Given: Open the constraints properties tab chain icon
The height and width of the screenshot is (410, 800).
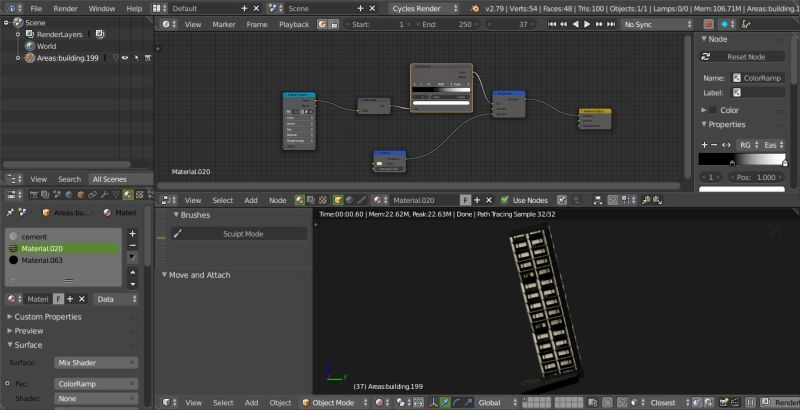Looking at the screenshot, I should (x=92, y=195).
